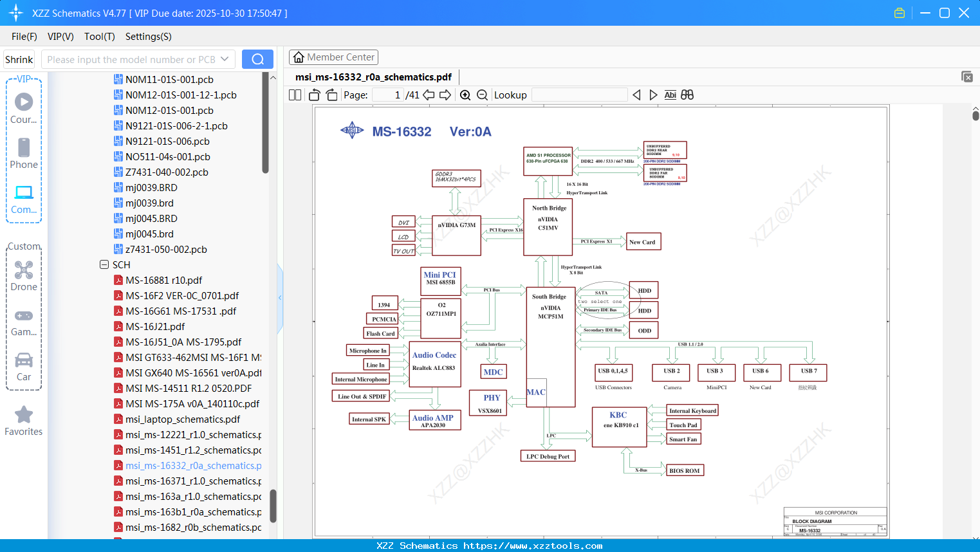Collapse the SCH folder

click(x=104, y=264)
